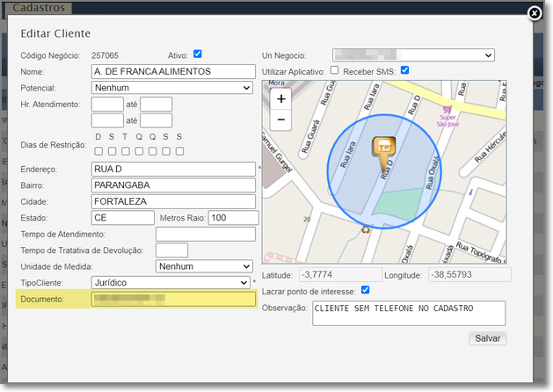Click first Hr. Atendimento start time field

click(x=107, y=105)
